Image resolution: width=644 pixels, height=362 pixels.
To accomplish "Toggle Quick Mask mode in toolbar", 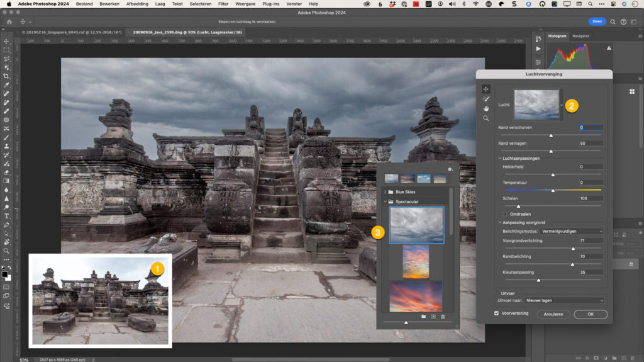I will coord(6,286).
